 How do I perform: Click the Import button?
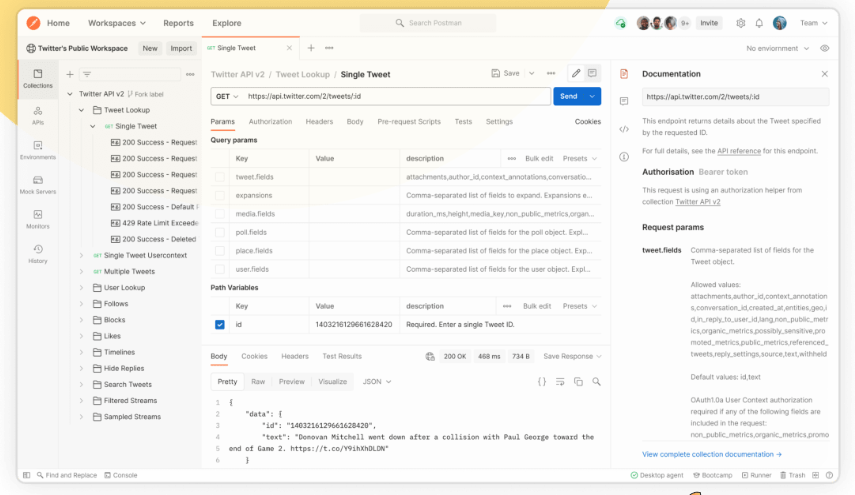(x=181, y=48)
